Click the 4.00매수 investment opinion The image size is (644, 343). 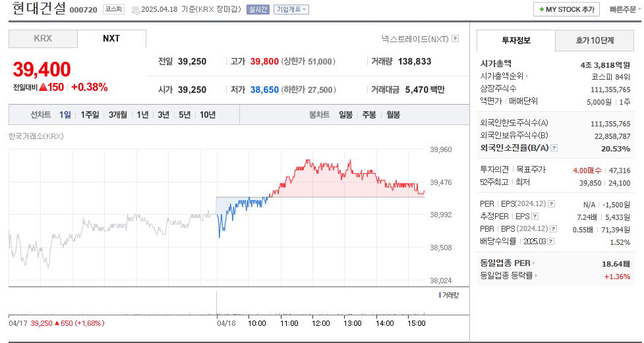pos(587,171)
